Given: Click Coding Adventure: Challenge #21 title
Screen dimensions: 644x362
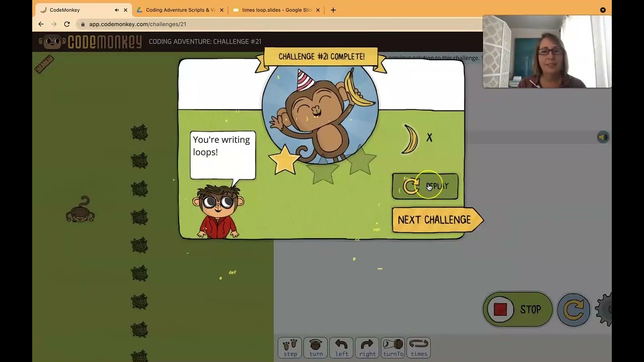Looking at the screenshot, I should click(x=205, y=42).
